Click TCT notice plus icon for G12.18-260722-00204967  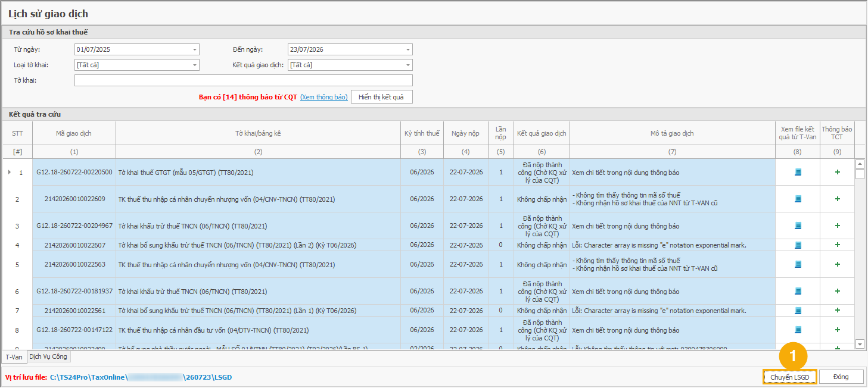[838, 226]
